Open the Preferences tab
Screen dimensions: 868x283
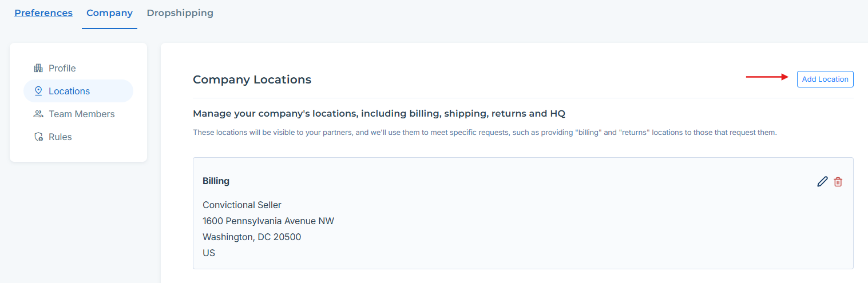point(43,13)
